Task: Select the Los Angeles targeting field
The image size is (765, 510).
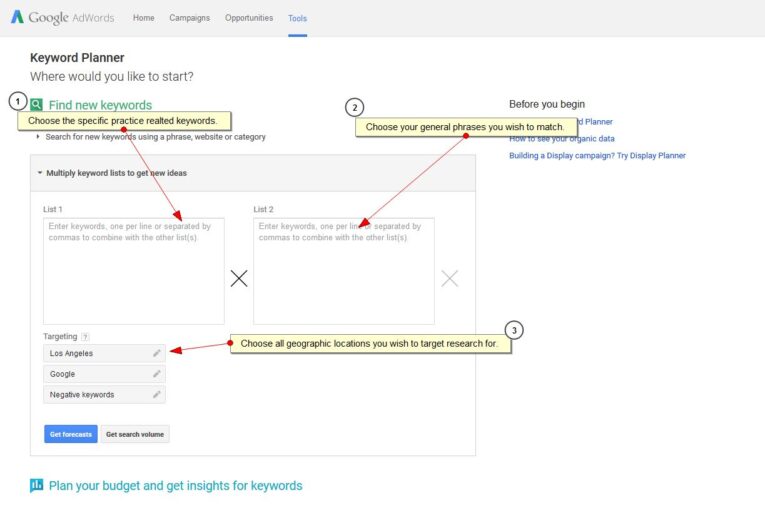Action: coord(104,353)
